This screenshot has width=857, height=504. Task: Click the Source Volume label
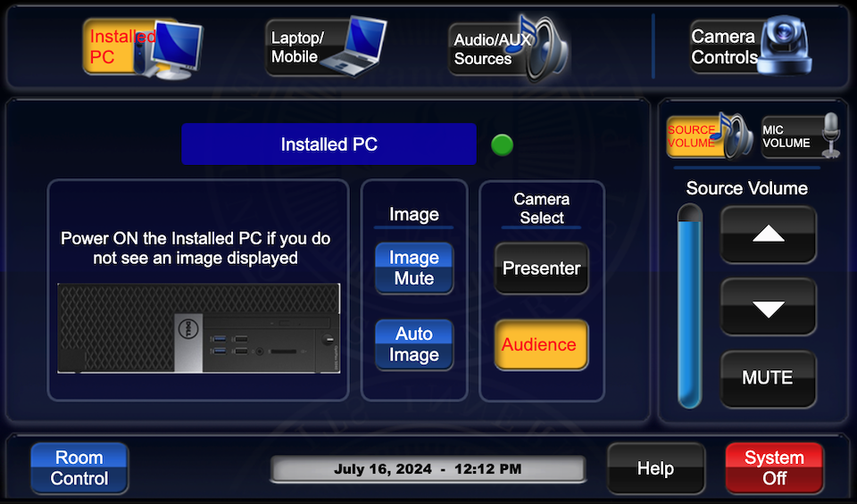click(747, 188)
